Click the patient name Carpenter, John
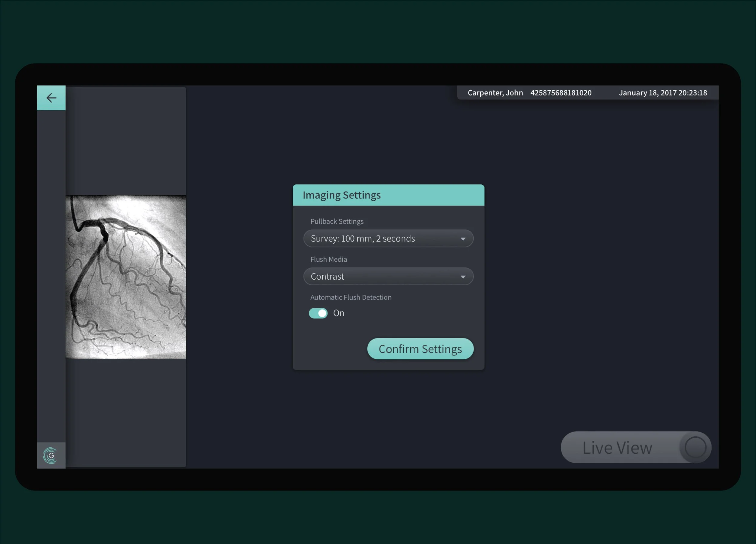 click(495, 92)
